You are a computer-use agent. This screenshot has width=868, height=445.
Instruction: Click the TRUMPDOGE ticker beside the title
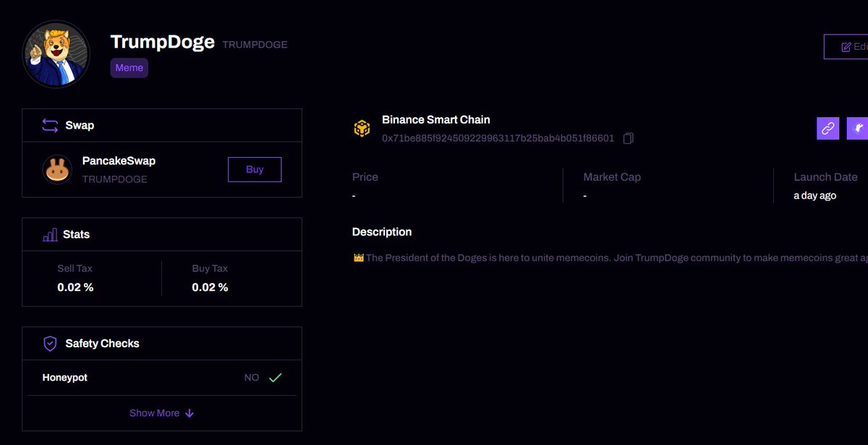[255, 45]
